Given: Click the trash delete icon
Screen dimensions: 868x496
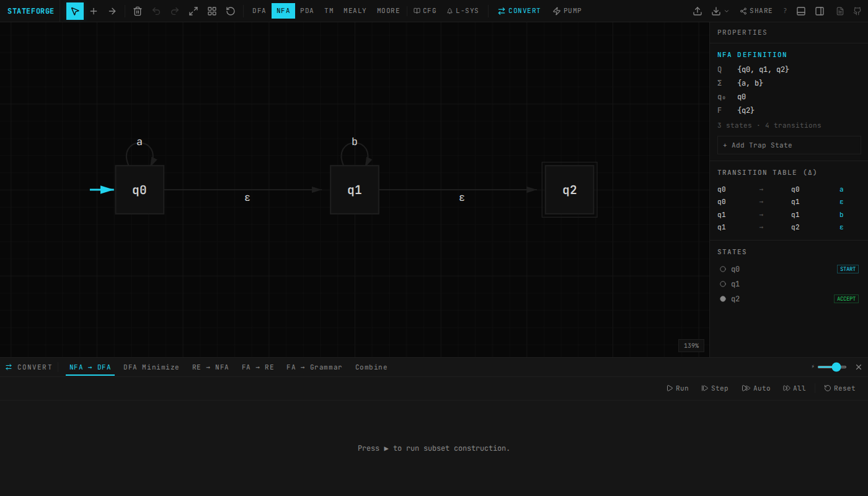Looking at the screenshot, I should coord(138,11).
